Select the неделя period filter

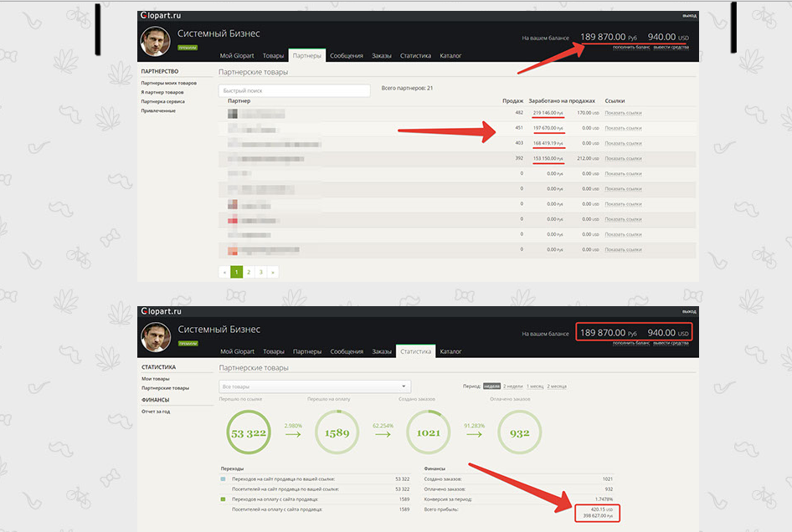(x=491, y=386)
